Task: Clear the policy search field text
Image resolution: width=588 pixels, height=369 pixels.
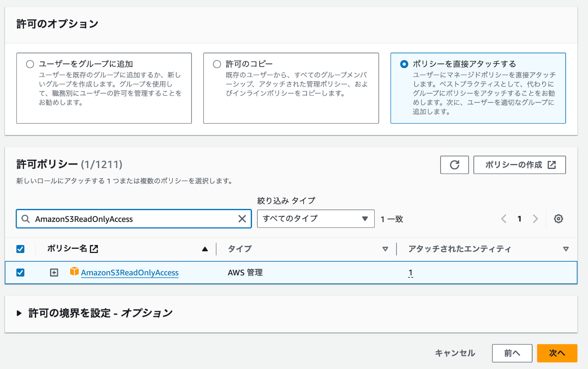Action: [242, 219]
